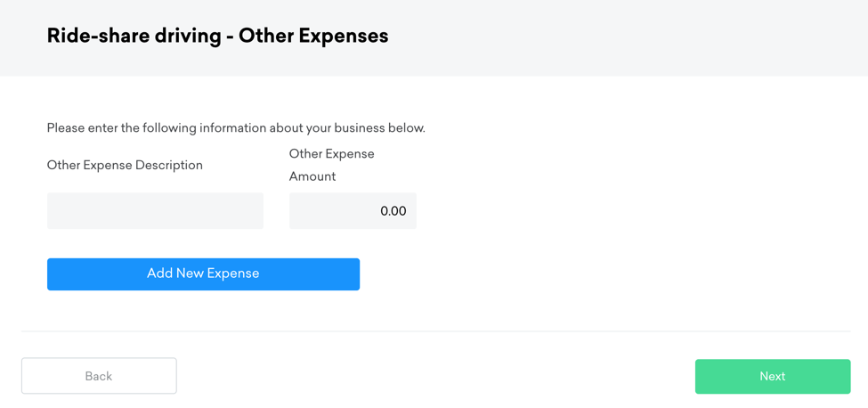Screen dimensions: 868x408
Task: Click the Other Expense Description input field
Action: coord(155,211)
